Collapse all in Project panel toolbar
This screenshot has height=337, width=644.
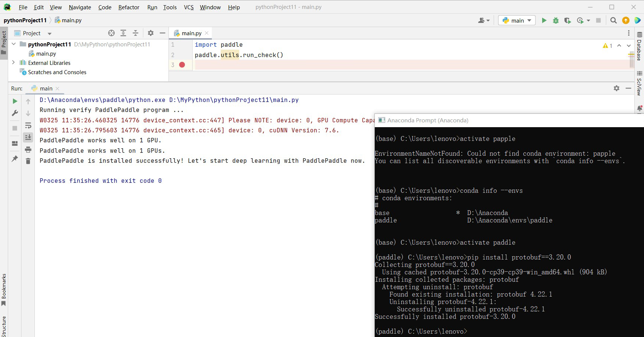coord(136,33)
